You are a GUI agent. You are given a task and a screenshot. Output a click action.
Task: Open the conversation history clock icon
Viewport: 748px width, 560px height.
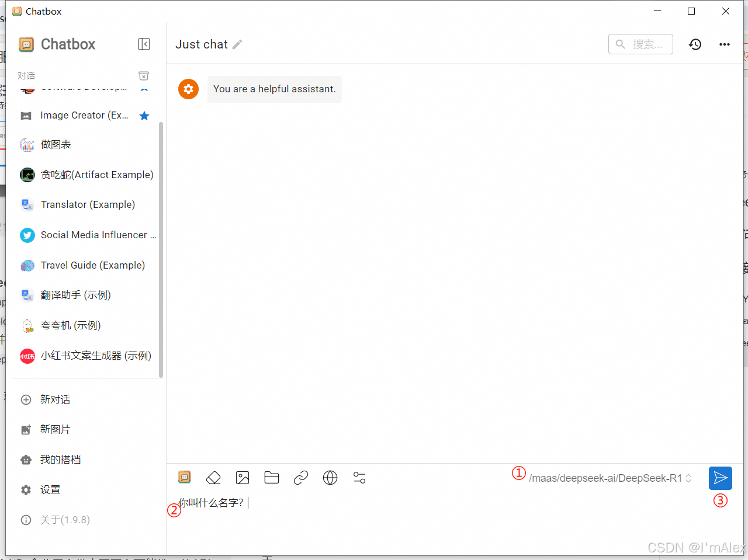(x=695, y=44)
